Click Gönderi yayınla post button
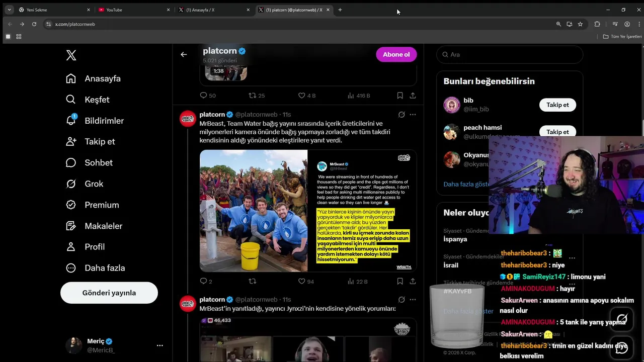644x362 pixels. point(109,293)
